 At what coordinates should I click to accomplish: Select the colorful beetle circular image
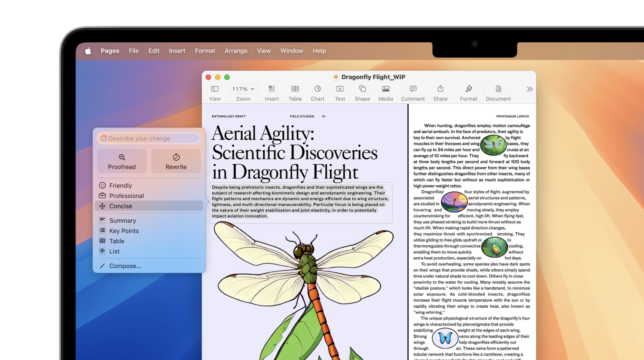(494, 247)
